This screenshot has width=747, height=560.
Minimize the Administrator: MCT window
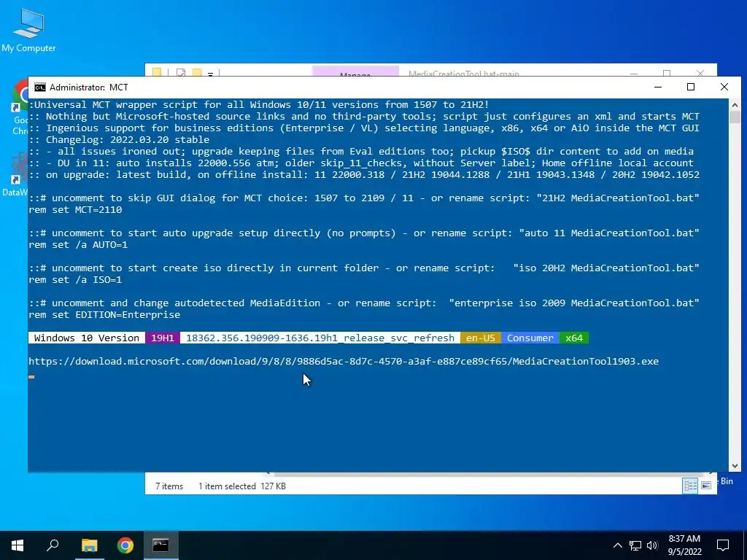[658, 87]
